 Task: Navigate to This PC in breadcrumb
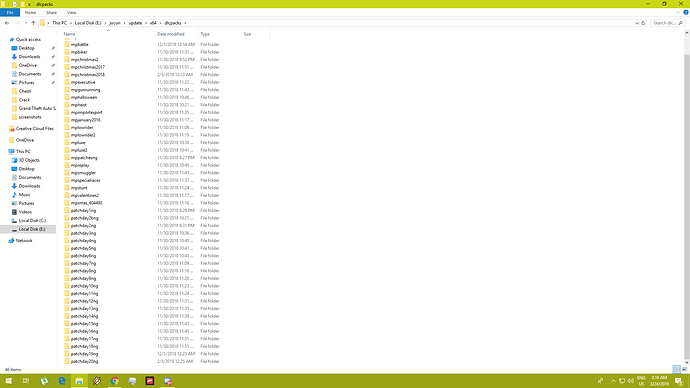pyautogui.click(x=59, y=23)
